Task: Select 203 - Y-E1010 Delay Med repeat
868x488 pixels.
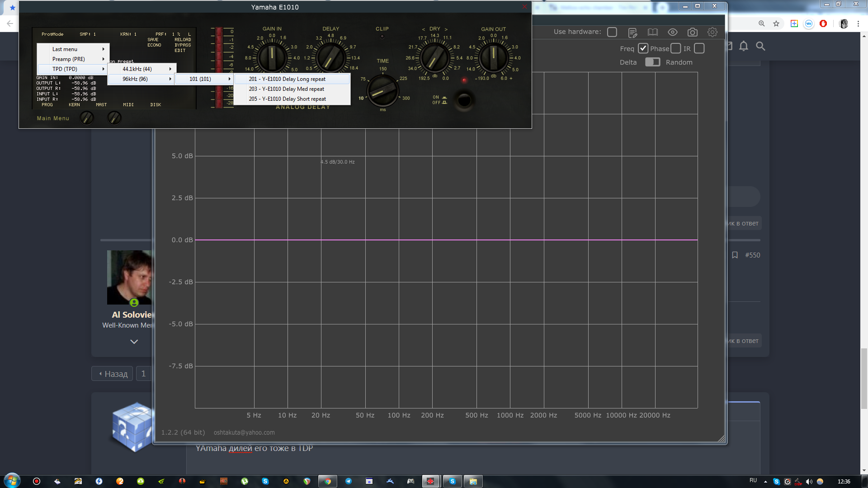Action: point(292,89)
